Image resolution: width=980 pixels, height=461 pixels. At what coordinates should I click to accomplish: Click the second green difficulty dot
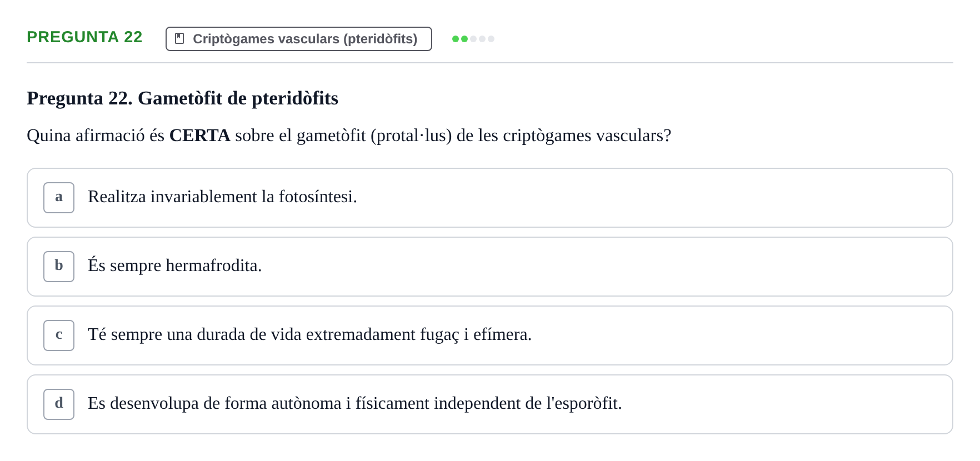(x=464, y=39)
